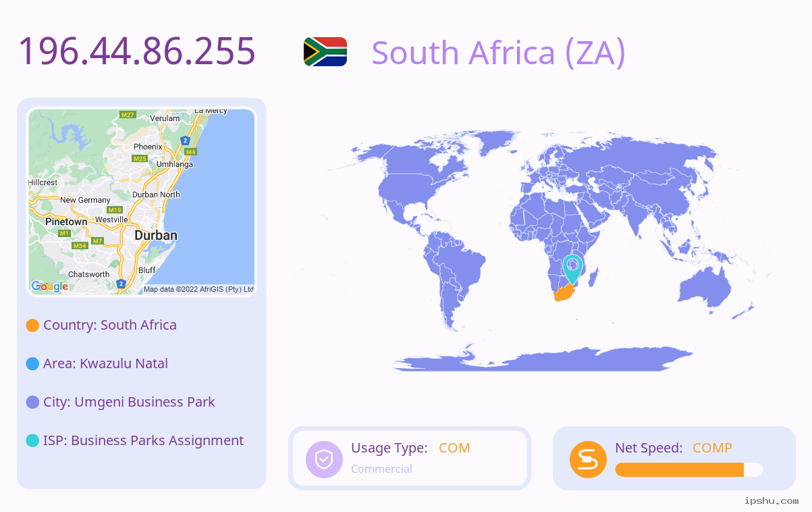Click the teal ISP bullet dot
Viewport: 812px width, 512px height.
coord(32,441)
